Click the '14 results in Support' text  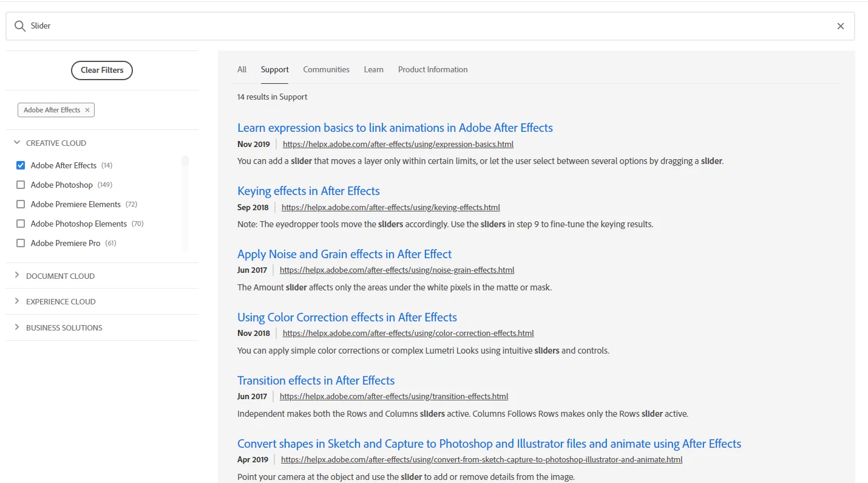pyautogui.click(x=272, y=97)
